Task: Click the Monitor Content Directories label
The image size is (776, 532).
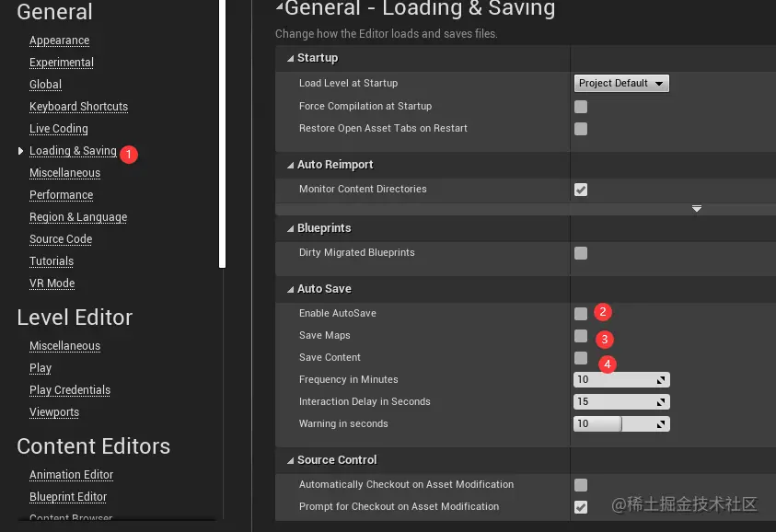Action: [x=363, y=189]
